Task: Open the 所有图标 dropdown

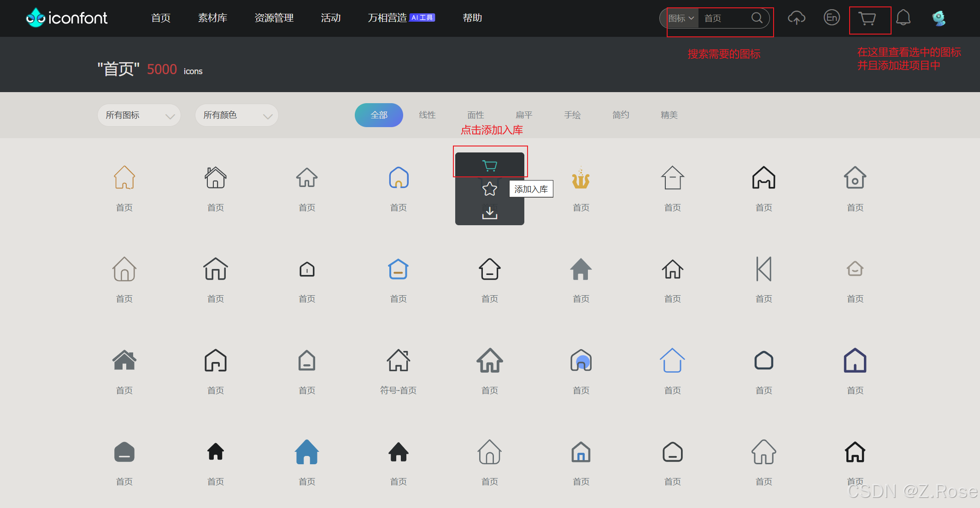Action: [139, 115]
